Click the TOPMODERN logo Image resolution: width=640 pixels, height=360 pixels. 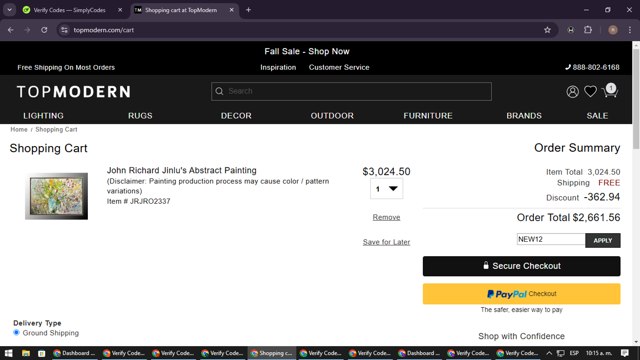click(74, 92)
